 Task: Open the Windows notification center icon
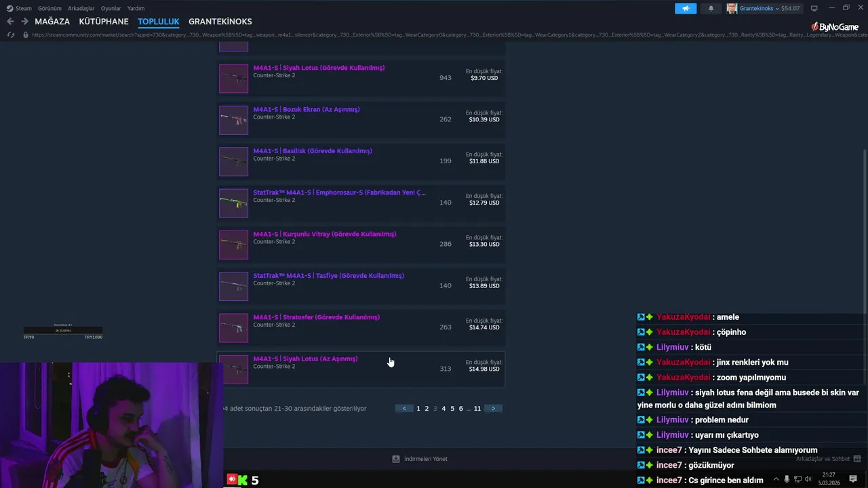[x=853, y=479]
